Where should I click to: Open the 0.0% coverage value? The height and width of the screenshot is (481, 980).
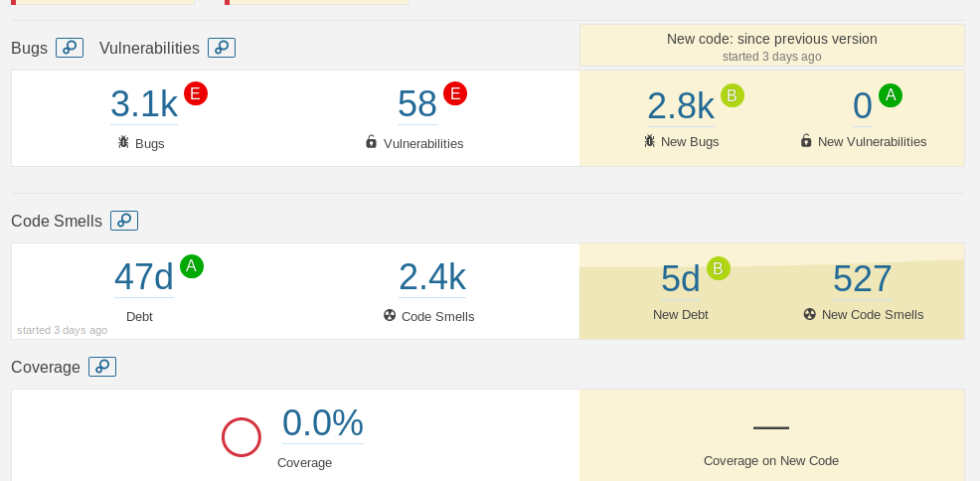[322, 423]
